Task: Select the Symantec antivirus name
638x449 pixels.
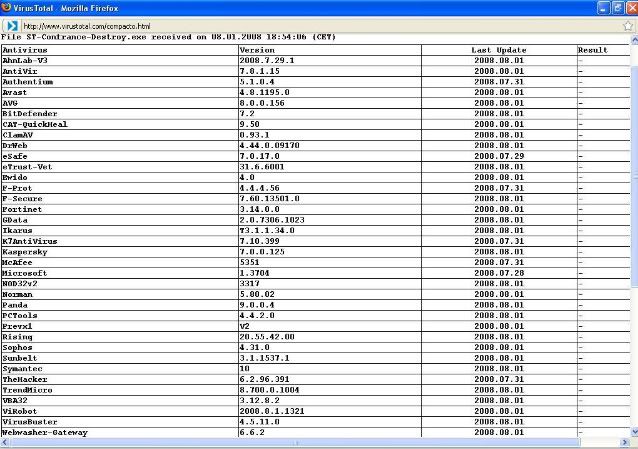Action: click(22, 369)
